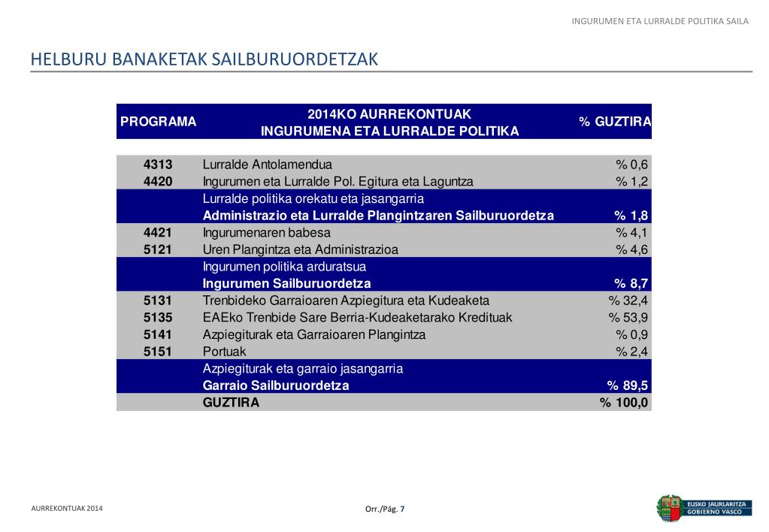Click the '% GUZTIRA' column header
The width and height of the screenshot is (769, 532).
[615, 122]
